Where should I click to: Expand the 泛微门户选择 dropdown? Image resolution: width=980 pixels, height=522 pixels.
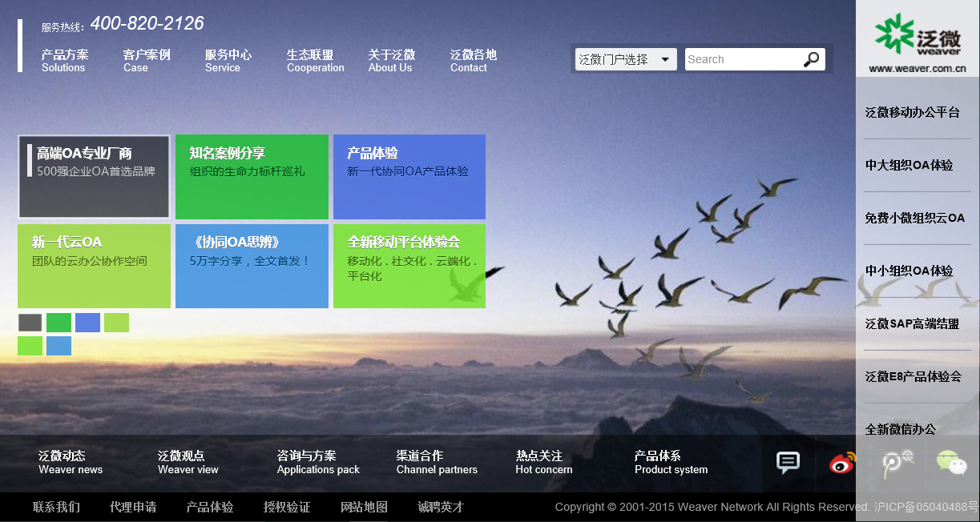(617, 58)
